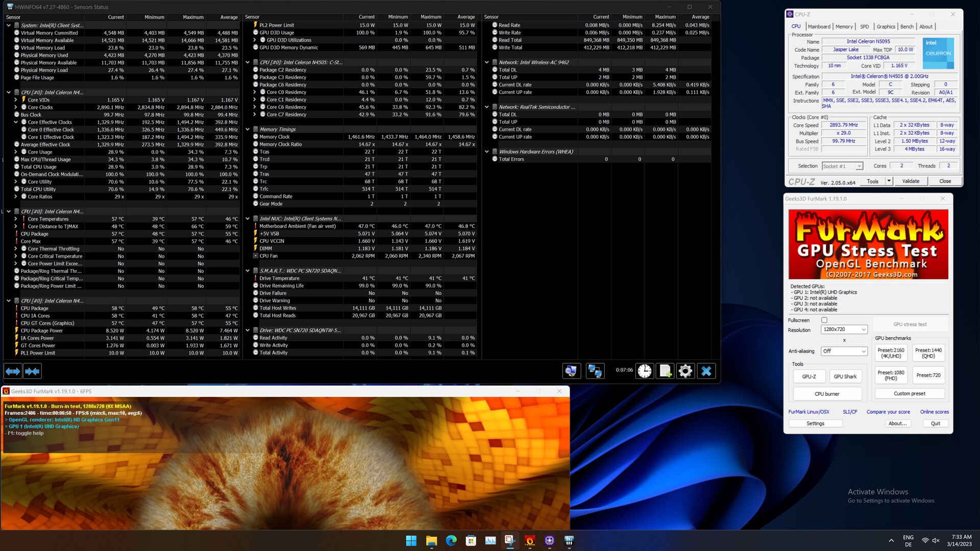The width and height of the screenshot is (980, 551).
Task: Collapse the Memory Timings group
Action: pos(248,130)
